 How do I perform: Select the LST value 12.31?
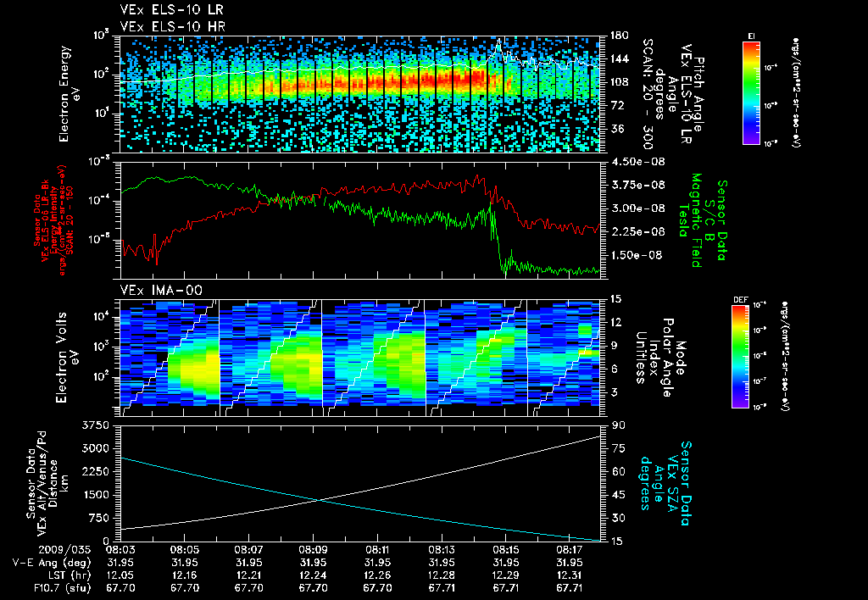click(570, 575)
